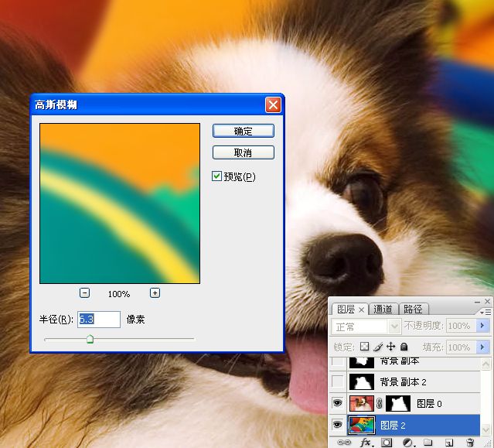Click the 100% zoom label in blur dialog
This screenshot has height=448, width=494.
[119, 294]
